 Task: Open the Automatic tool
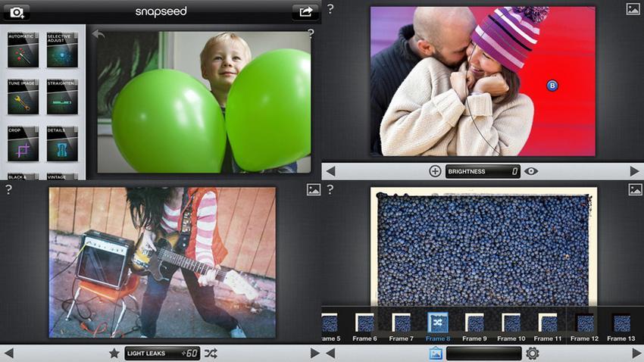tap(23, 51)
